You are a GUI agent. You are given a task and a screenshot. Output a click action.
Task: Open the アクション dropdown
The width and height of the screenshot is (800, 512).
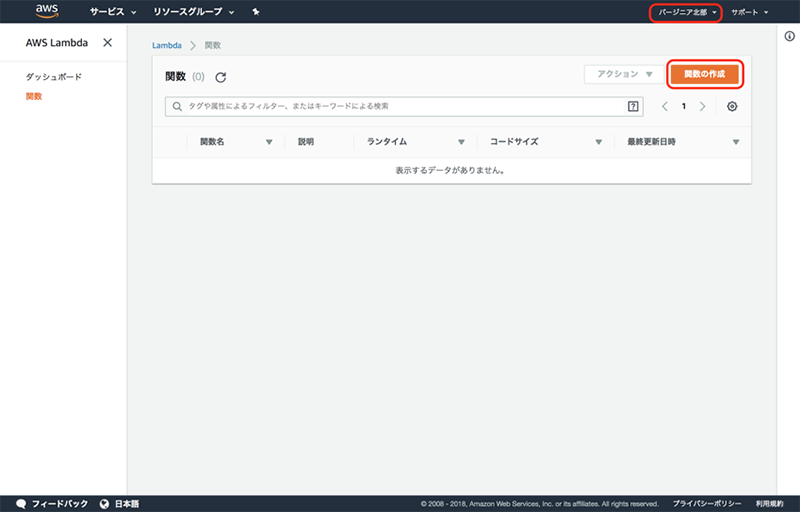(x=624, y=74)
